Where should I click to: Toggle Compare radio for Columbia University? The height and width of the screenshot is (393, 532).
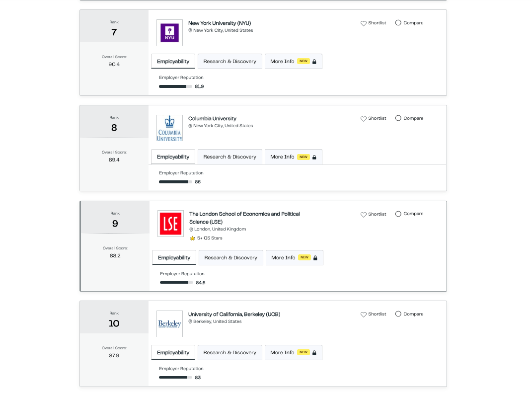(x=398, y=118)
